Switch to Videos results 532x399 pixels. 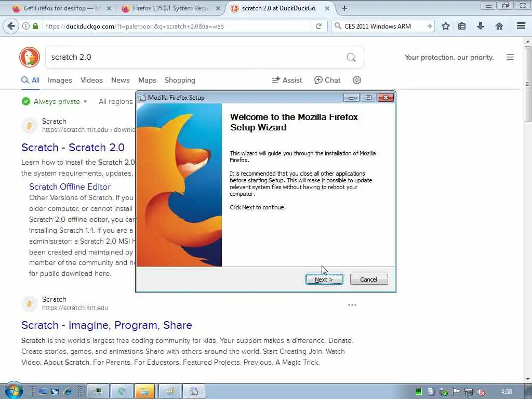tap(91, 80)
